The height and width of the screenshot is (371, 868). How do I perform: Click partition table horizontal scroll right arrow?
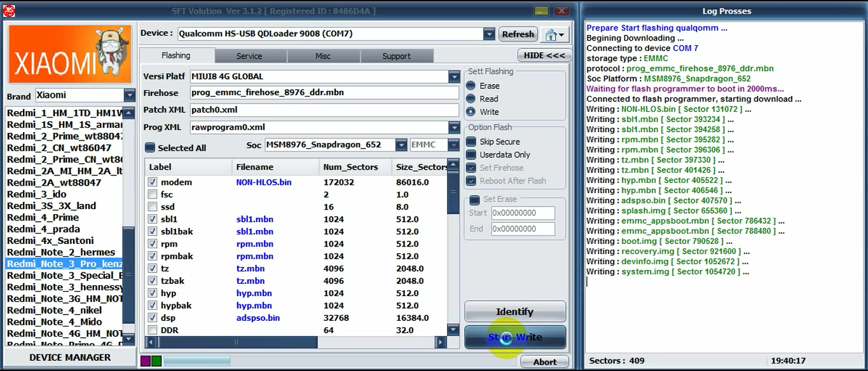click(x=440, y=342)
